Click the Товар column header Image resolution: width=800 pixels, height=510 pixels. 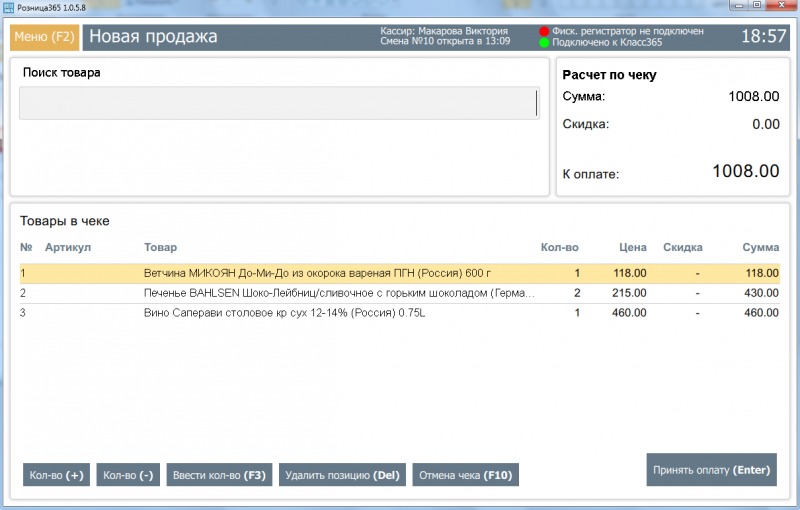[160, 247]
